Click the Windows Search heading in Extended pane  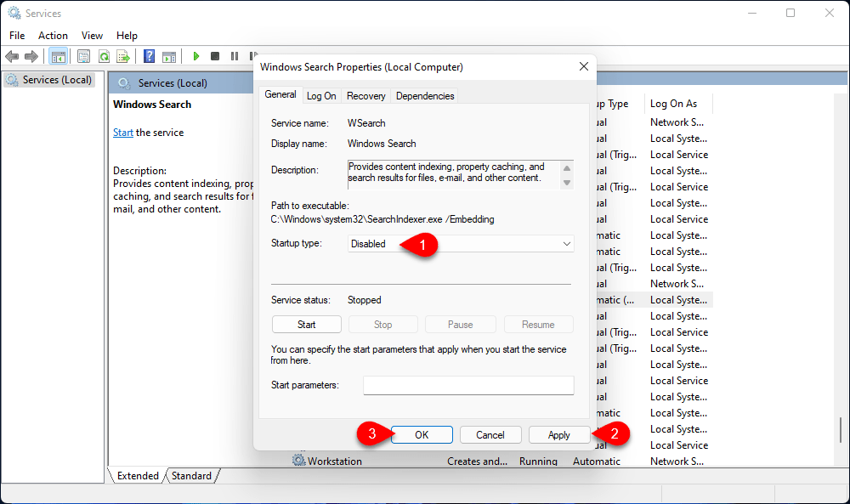click(x=152, y=104)
